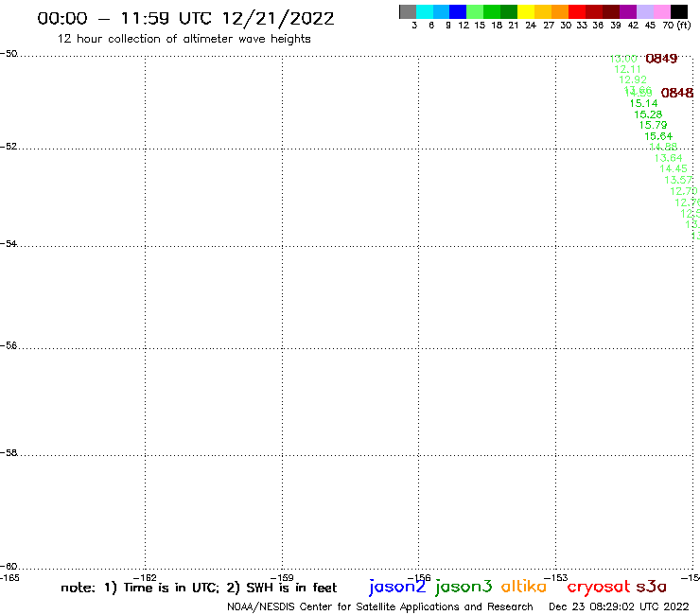
Task: Click the bright red legend swatch
Action: [577, 11]
